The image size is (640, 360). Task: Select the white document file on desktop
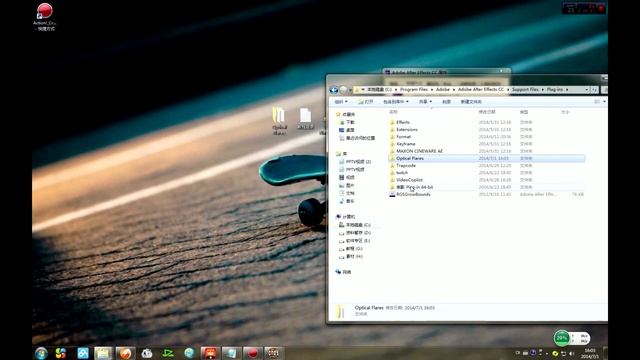coord(306,119)
